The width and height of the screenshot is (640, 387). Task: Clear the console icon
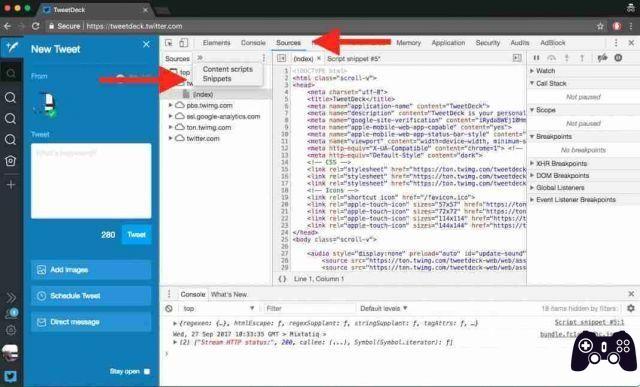[169, 309]
